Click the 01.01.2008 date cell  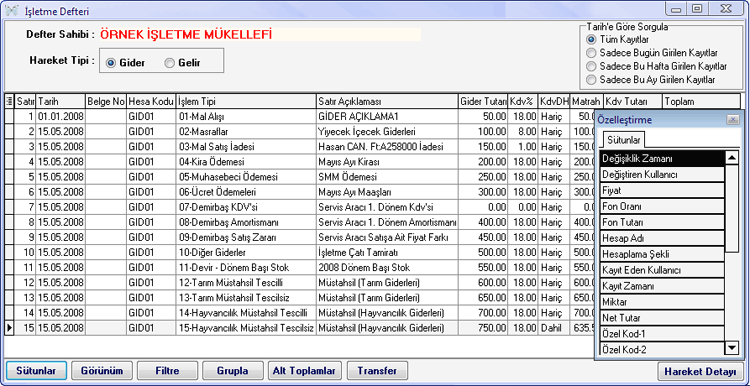(x=60, y=116)
